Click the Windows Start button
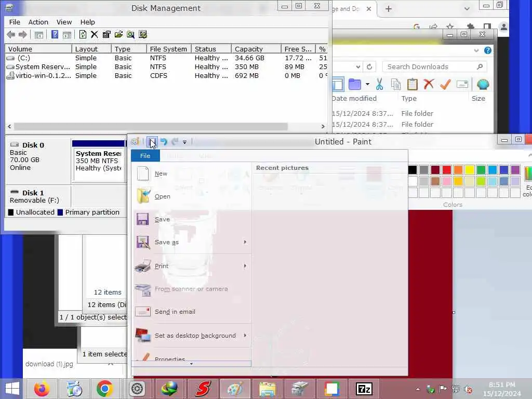532x399 pixels. (12, 389)
